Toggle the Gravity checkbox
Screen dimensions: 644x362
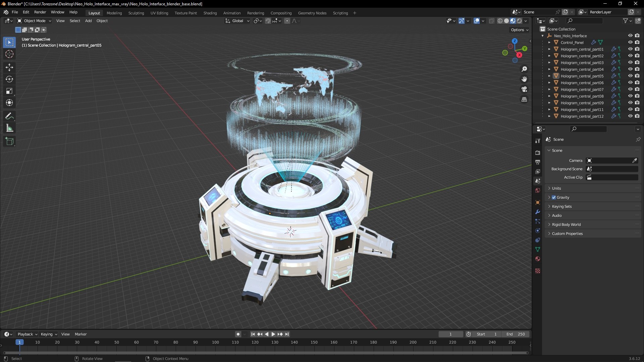[x=554, y=197]
